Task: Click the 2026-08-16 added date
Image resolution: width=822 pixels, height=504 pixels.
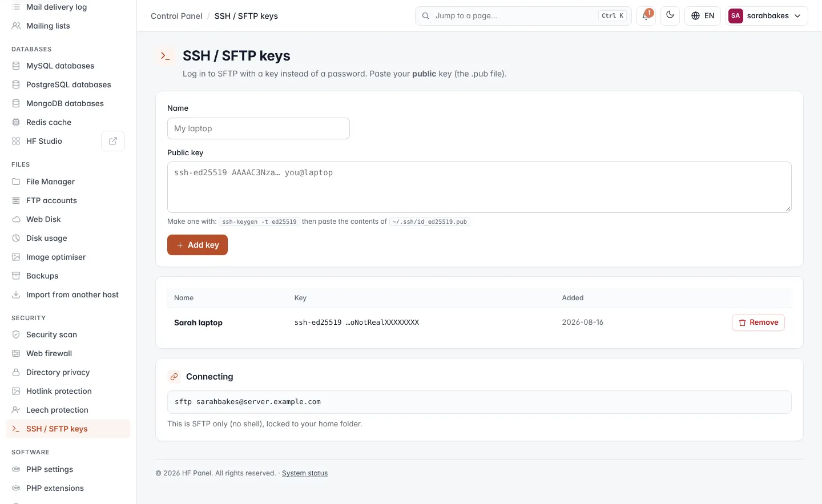Action: (x=583, y=322)
